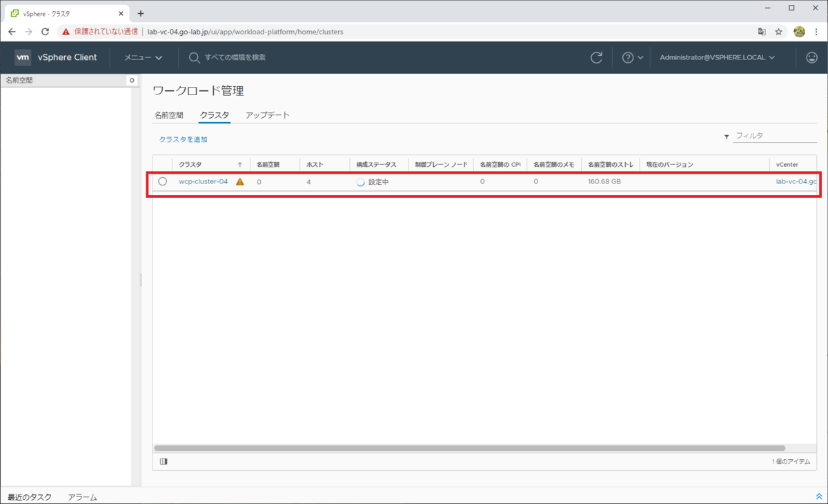Select 名前空間 item in left panel
The height and width of the screenshot is (504, 828).
[x=19, y=81]
